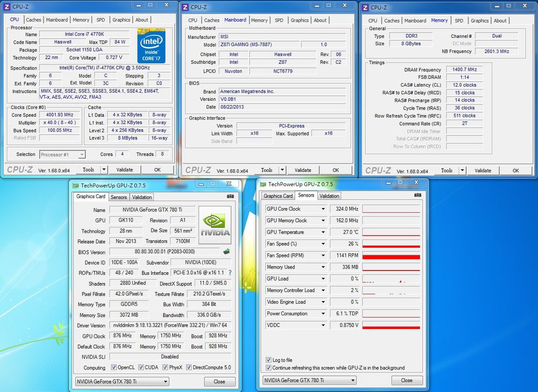Toggle continue refreshing in background checkbox
The height and width of the screenshot is (392, 538).
[x=268, y=368]
